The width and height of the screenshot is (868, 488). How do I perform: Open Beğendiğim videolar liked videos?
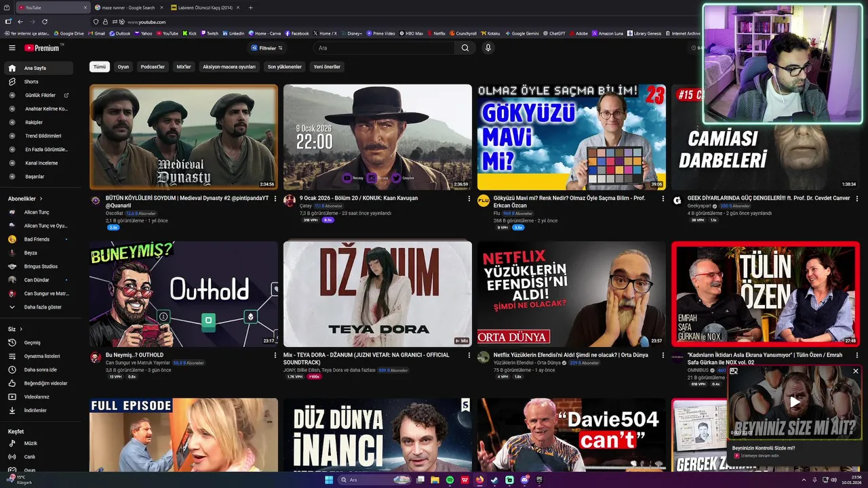[x=39, y=383]
